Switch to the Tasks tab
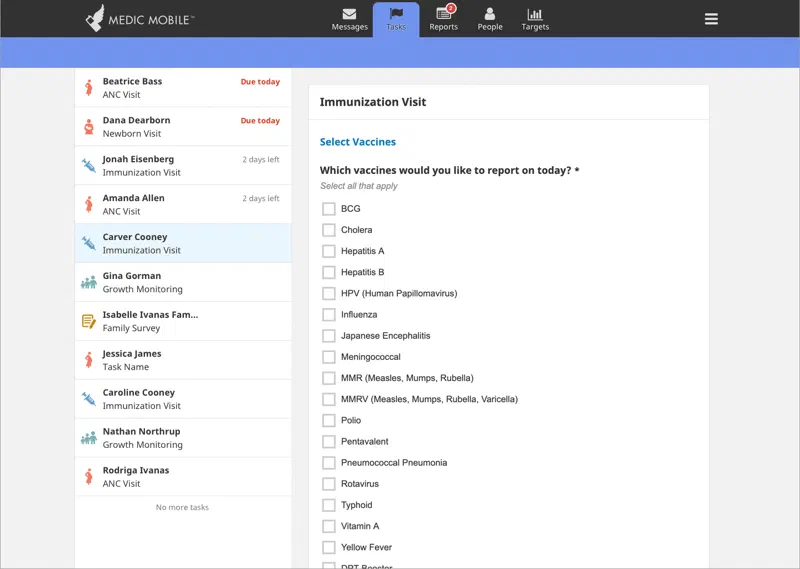Image resolution: width=800 pixels, height=569 pixels. pos(396,19)
